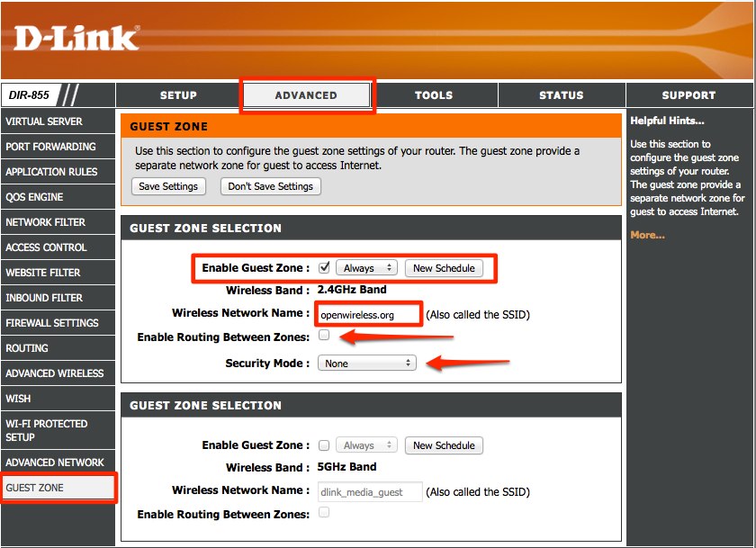Open ADVANCED NETWORK page
This screenshot has height=548, width=756.
pyautogui.click(x=58, y=463)
